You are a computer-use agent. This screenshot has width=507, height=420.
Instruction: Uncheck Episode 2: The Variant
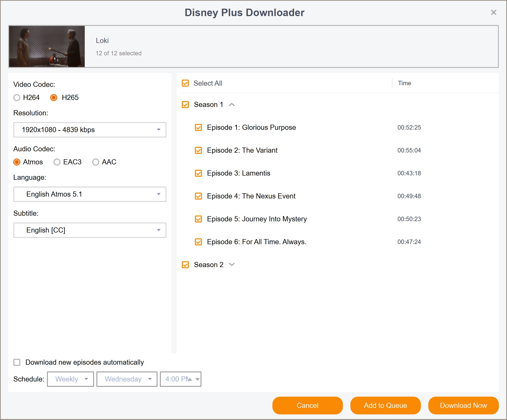click(198, 150)
